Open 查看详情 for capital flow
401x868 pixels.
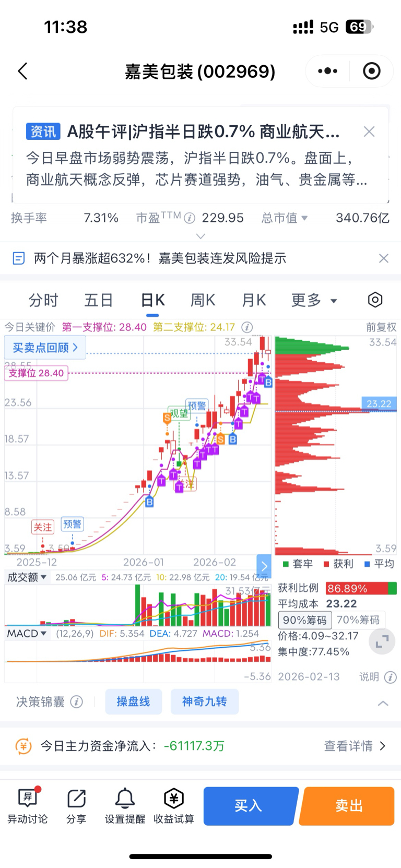pos(355,746)
